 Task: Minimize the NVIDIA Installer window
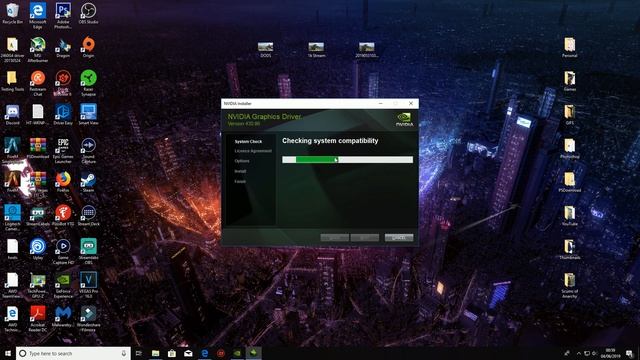click(380, 104)
